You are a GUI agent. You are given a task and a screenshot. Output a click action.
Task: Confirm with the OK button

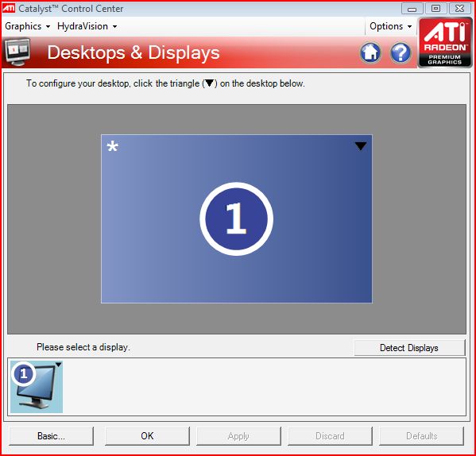[x=147, y=436]
